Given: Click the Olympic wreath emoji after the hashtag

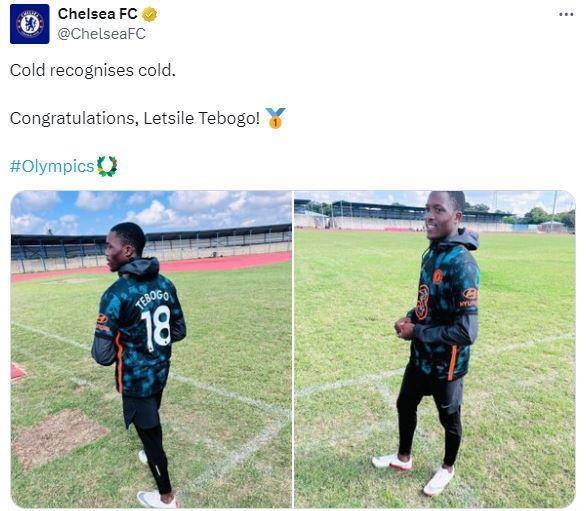Looking at the screenshot, I should tap(107, 166).
